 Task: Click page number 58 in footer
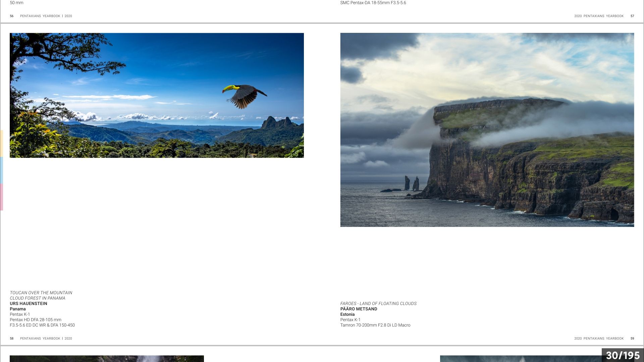point(12,339)
